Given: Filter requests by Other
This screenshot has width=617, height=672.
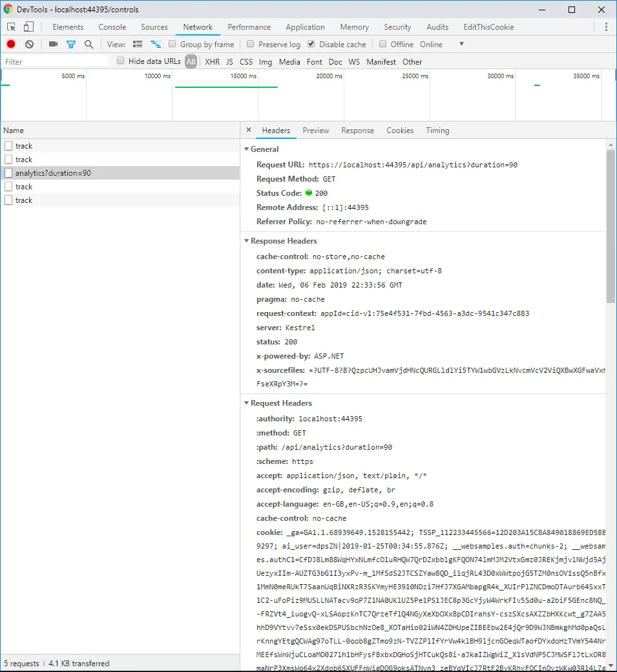Looking at the screenshot, I should tap(412, 62).
